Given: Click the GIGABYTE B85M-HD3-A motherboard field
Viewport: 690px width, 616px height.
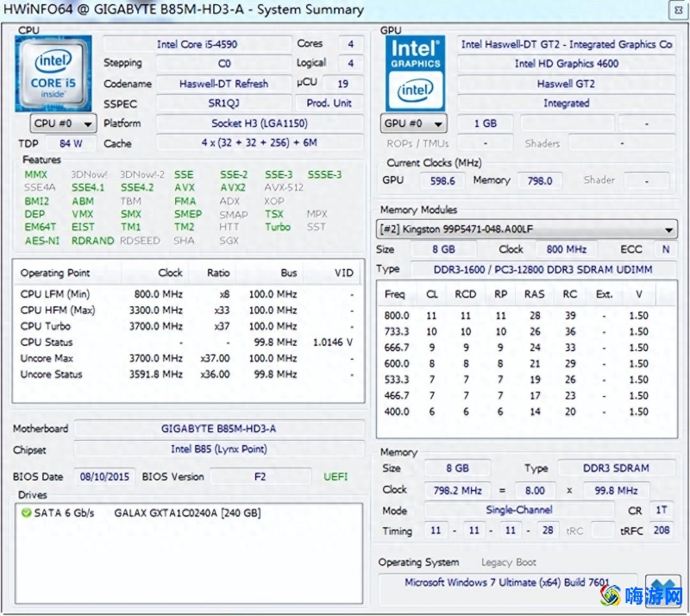Looking at the screenshot, I should point(219,429).
